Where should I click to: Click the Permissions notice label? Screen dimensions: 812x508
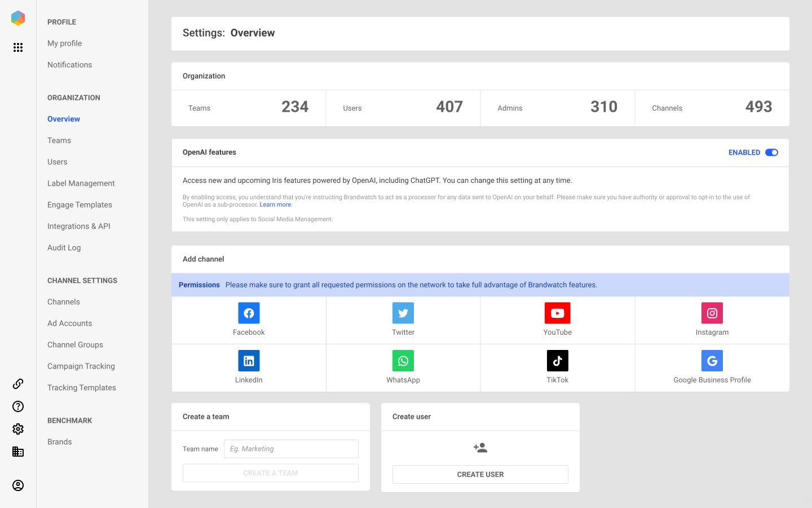coord(199,285)
